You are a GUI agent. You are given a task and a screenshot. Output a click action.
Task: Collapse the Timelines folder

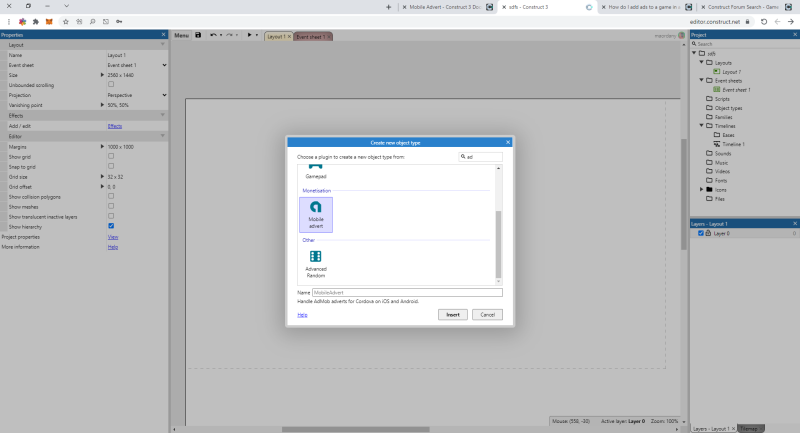point(702,125)
